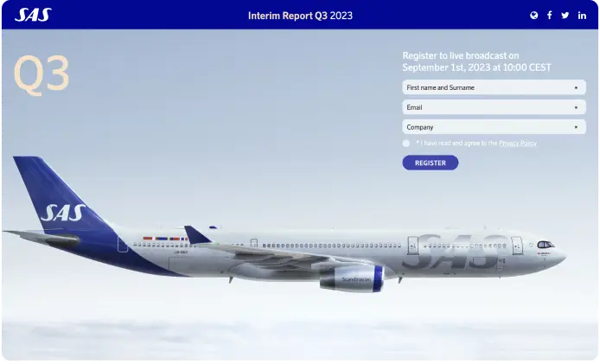This screenshot has height=364, width=600.
Task: Submit the form with the REGISTER button
Action: [x=430, y=163]
